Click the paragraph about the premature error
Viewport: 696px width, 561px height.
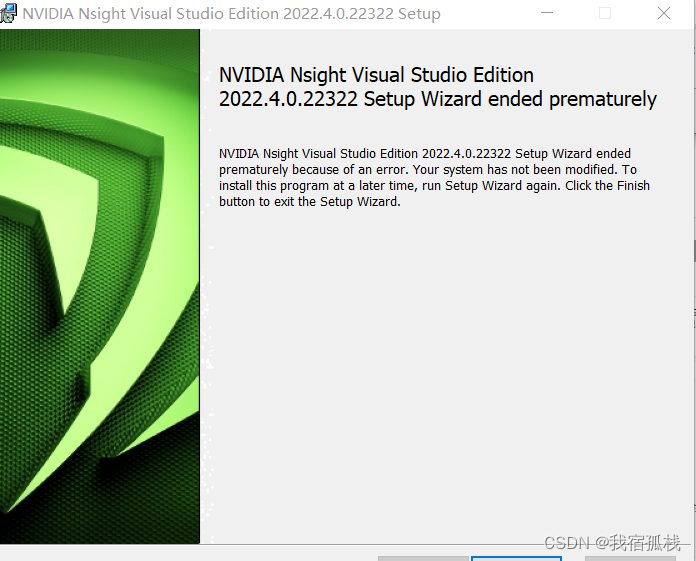tap(434, 178)
